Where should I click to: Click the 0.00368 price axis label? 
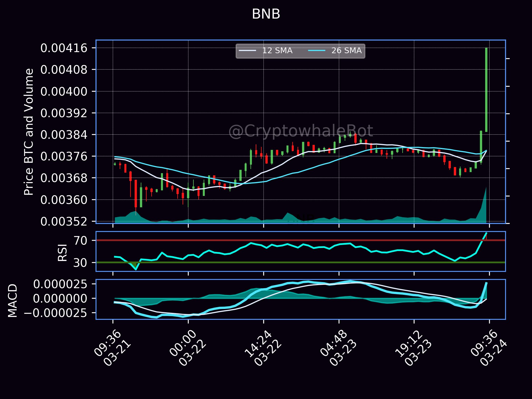click(64, 178)
